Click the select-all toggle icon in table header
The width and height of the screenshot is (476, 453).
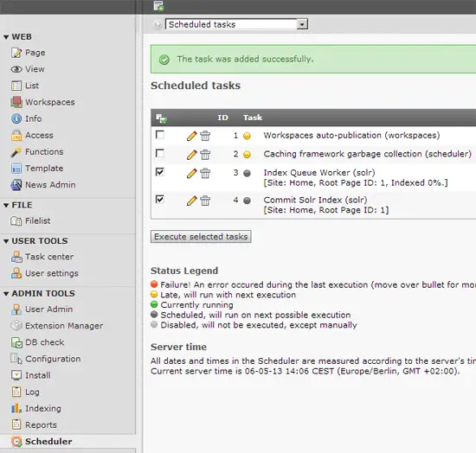click(x=161, y=118)
